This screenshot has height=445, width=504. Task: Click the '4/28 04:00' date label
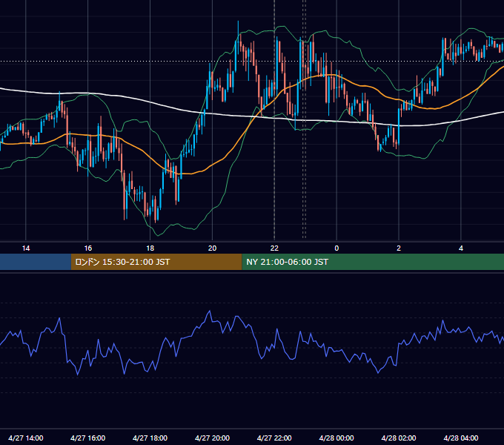[x=461, y=438]
